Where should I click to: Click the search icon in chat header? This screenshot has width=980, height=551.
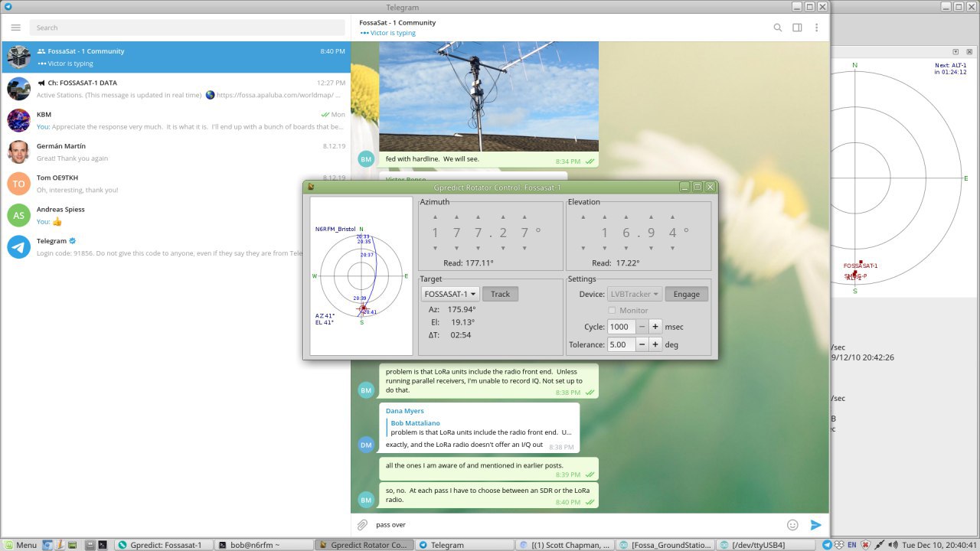tap(777, 28)
